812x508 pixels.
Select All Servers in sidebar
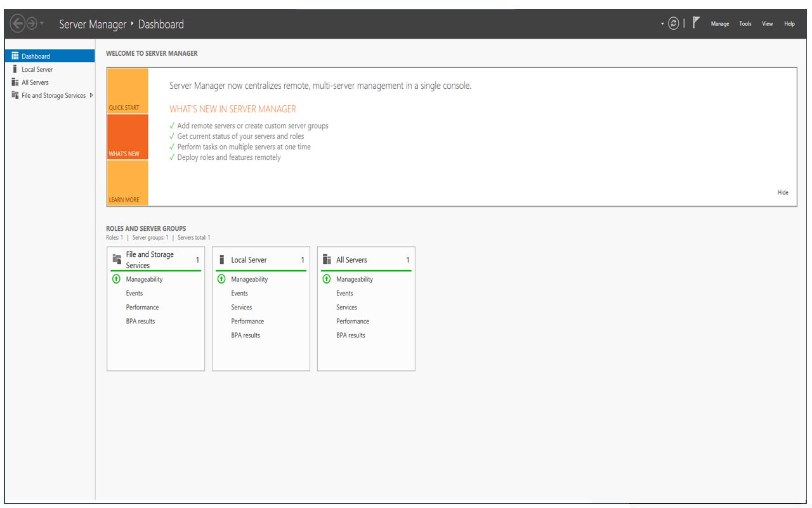49,82
